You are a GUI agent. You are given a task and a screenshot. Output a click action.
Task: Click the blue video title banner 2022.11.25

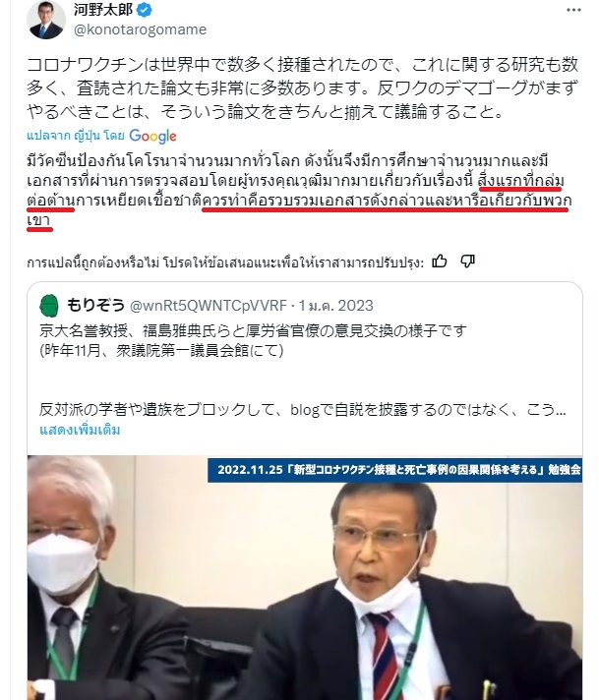click(x=394, y=470)
